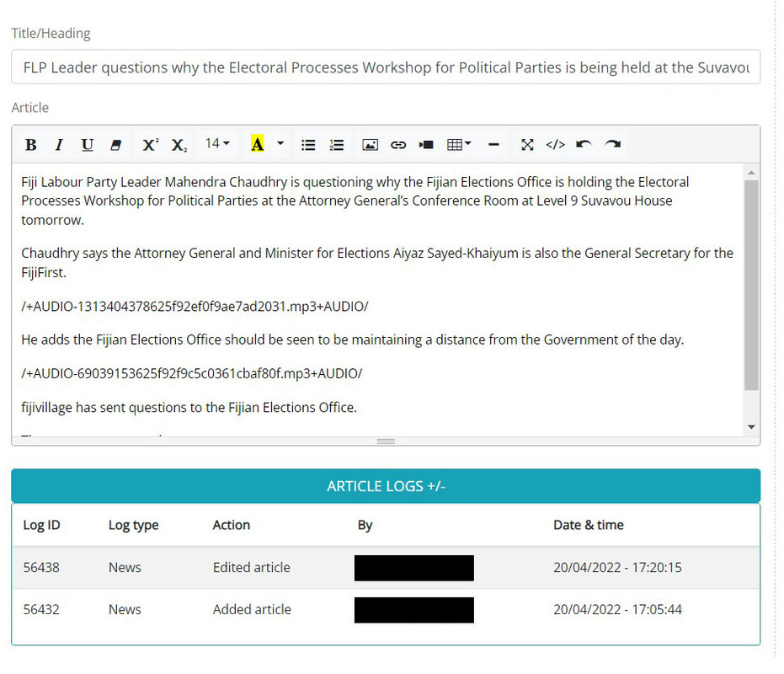This screenshot has height=674, width=784.
Task: Click the second AUDIO-69039153625 mp3 line
Action: tap(191, 373)
